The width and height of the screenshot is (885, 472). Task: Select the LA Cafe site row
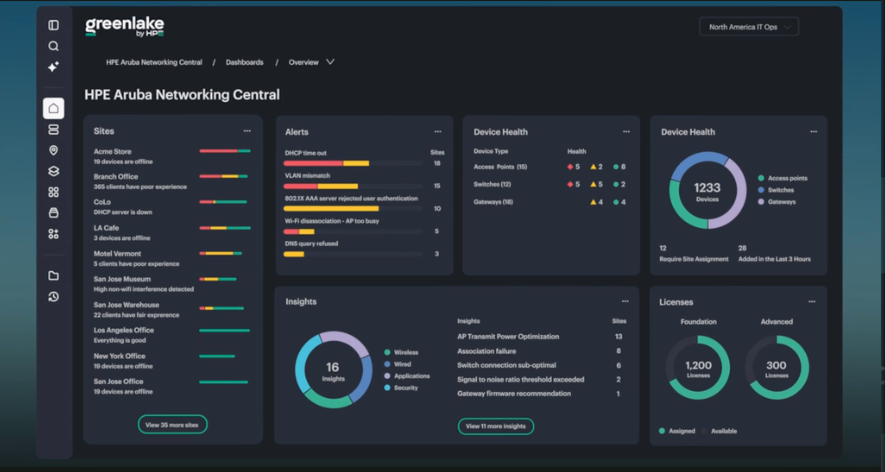[x=172, y=233]
